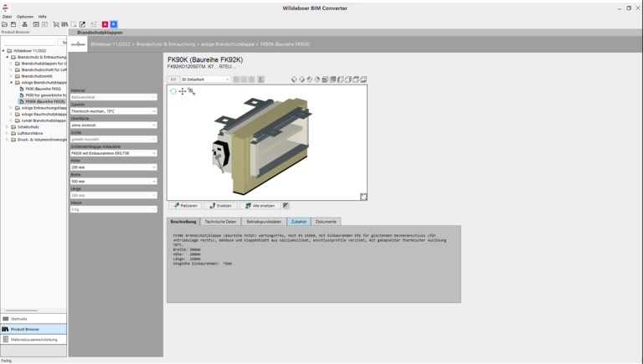Viewport: 643px width, 364px height.
Task: Click the small icon right of Alle ersetzen
Action: point(285,206)
